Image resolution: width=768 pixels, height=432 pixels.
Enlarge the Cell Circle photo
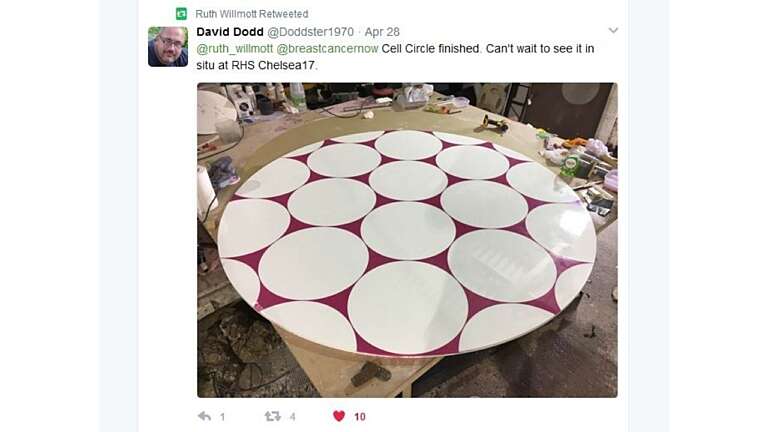click(x=408, y=240)
